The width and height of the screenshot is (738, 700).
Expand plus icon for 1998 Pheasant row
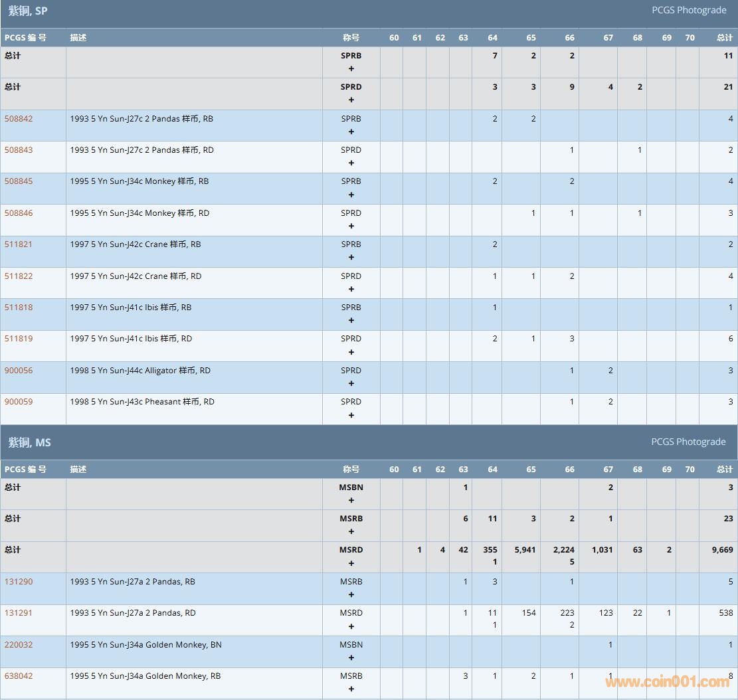tap(351, 415)
